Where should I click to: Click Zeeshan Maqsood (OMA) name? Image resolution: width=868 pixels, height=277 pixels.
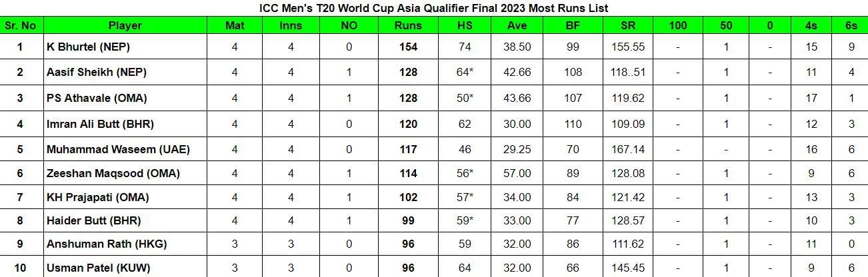115,174
